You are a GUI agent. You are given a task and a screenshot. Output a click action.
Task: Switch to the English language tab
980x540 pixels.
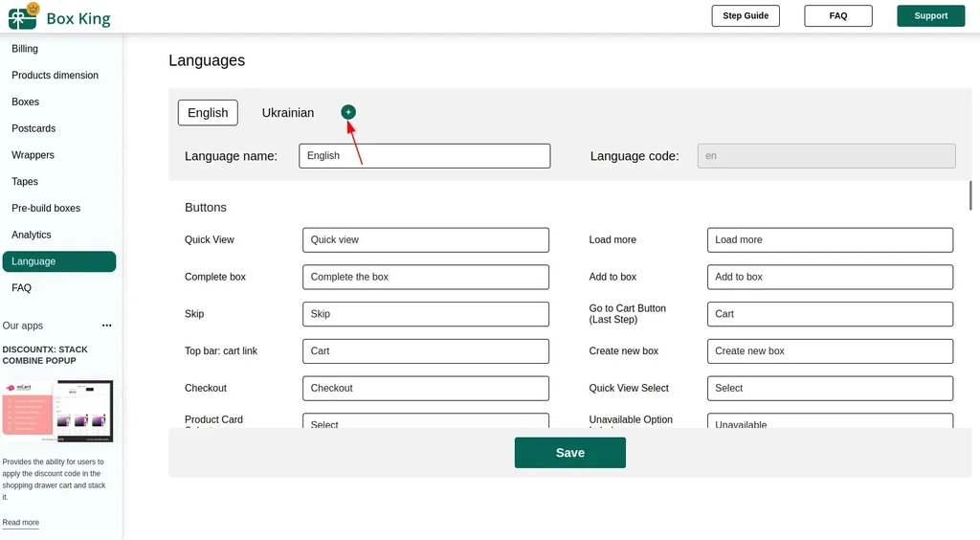pos(208,113)
